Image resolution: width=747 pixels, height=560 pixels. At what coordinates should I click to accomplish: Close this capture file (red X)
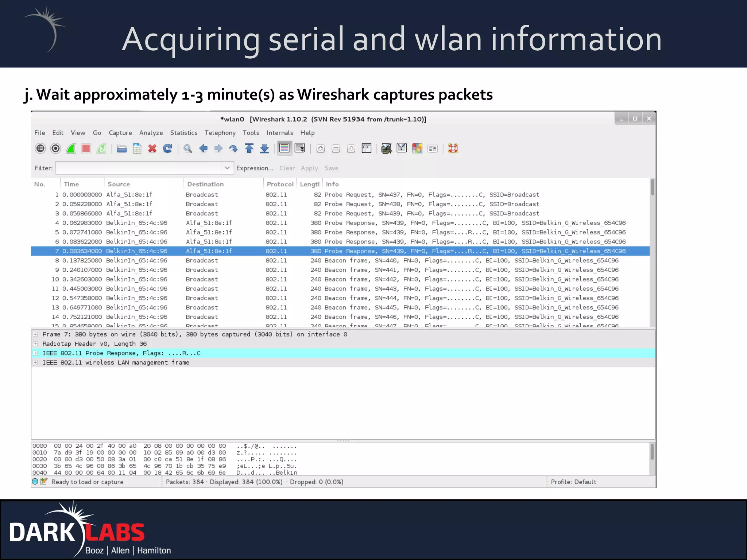[152, 148]
